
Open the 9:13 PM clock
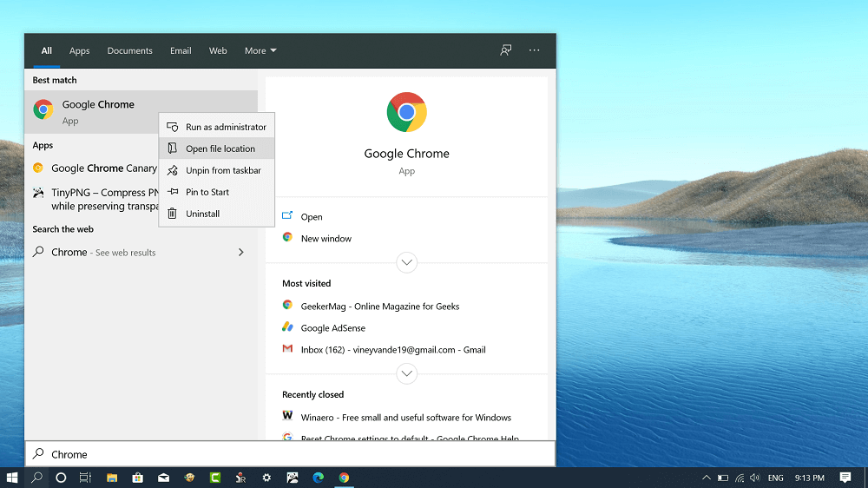(809, 478)
